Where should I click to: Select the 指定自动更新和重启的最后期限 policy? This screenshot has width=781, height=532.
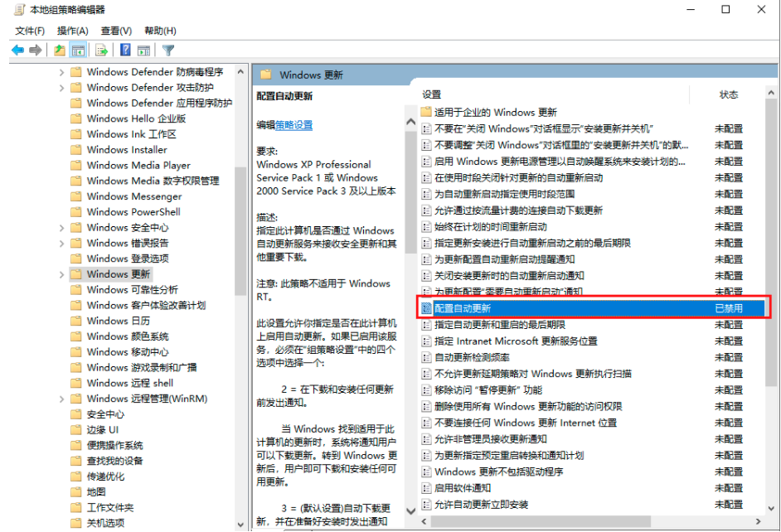click(x=500, y=325)
